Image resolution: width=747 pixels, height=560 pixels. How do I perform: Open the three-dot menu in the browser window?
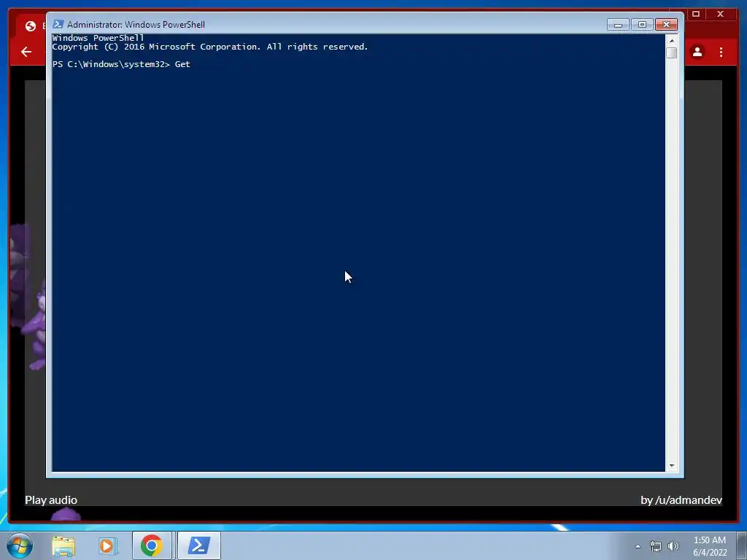721,52
